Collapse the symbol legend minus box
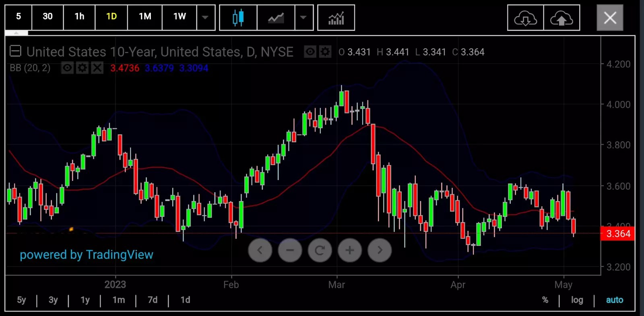The height and width of the screenshot is (316, 644). (x=15, y=51)
